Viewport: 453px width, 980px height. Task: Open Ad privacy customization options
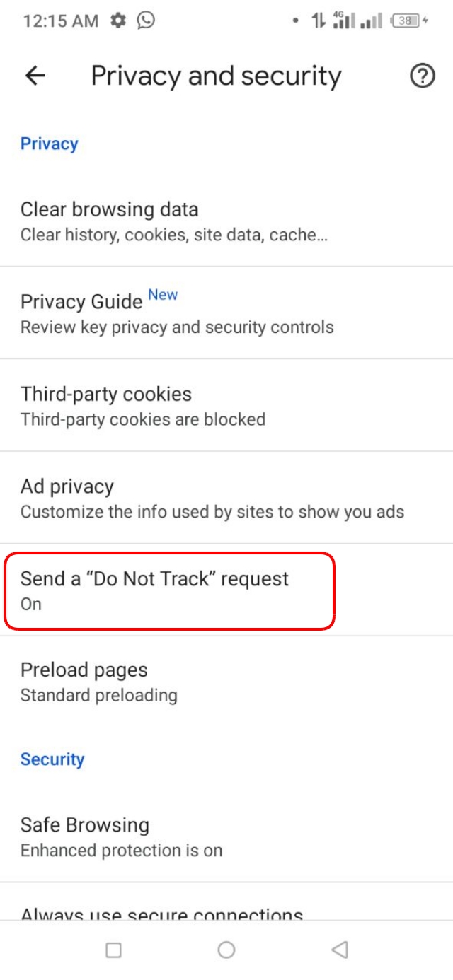(170, 497)
